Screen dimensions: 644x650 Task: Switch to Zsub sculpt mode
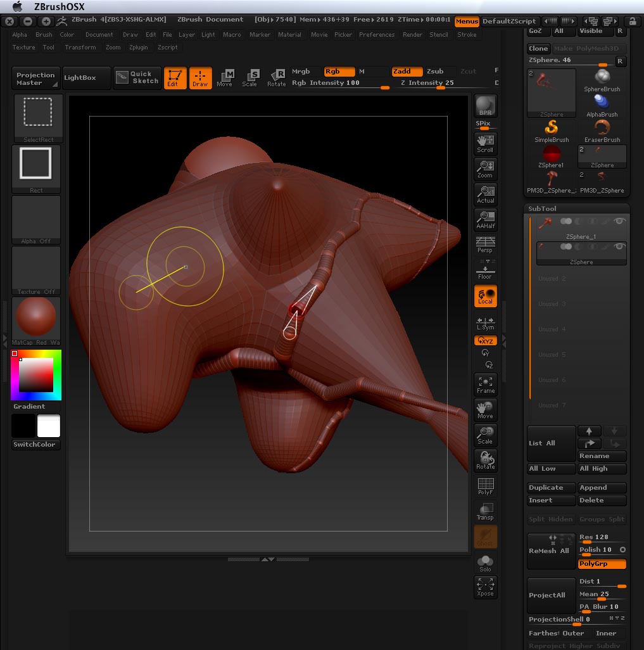440,72
